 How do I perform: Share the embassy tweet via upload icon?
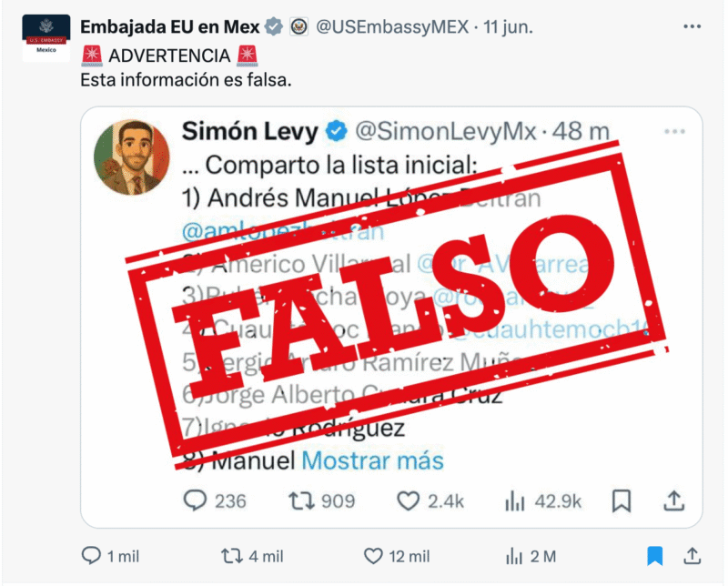coord(692,555)
